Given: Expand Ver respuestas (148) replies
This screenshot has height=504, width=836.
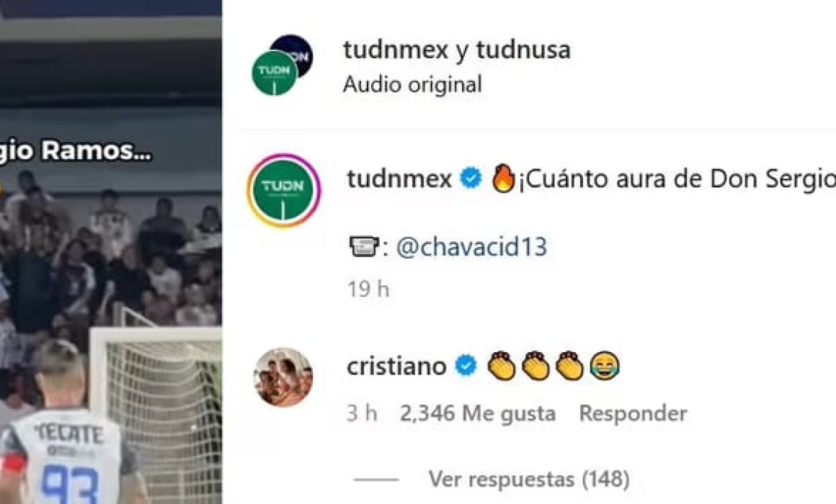Looking at the screenshot, I should (x=529, y=479).
